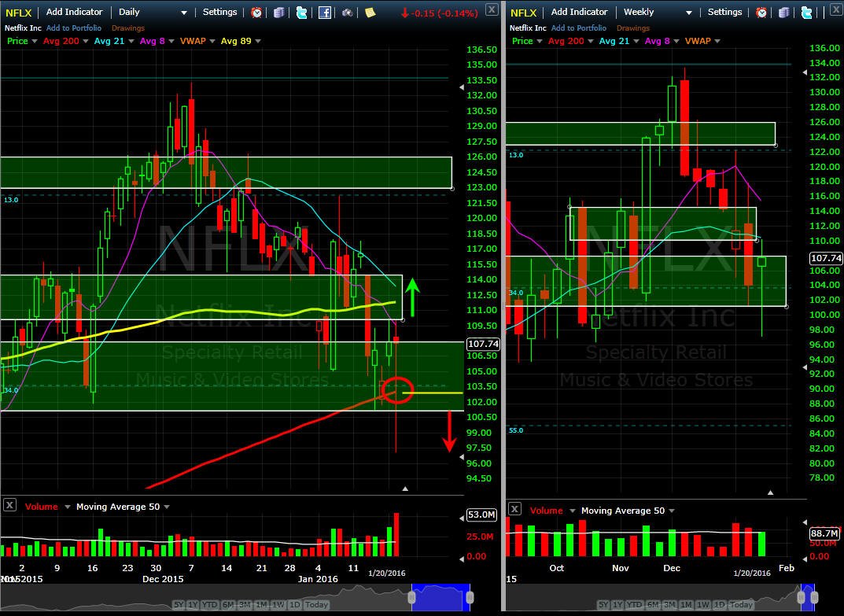Share daily chart via Twitter icon
The width and height of the screenshot is (844, 616).
click(x=302, y=13)
